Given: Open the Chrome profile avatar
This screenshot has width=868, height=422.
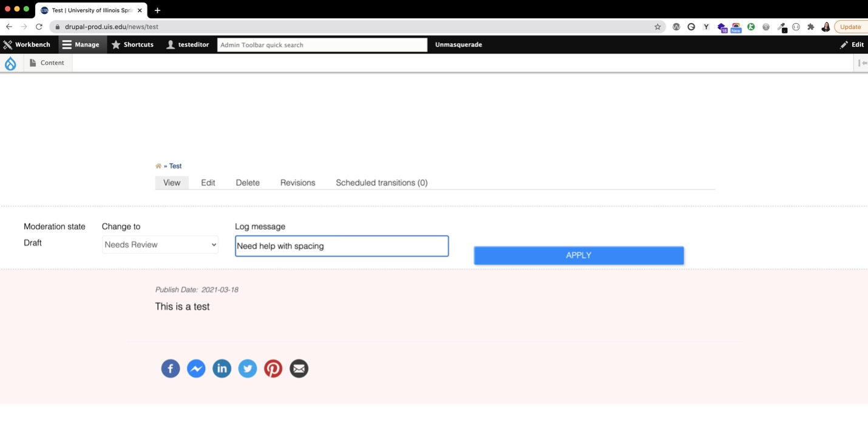Looking at the screenshot, I should 826,27.
